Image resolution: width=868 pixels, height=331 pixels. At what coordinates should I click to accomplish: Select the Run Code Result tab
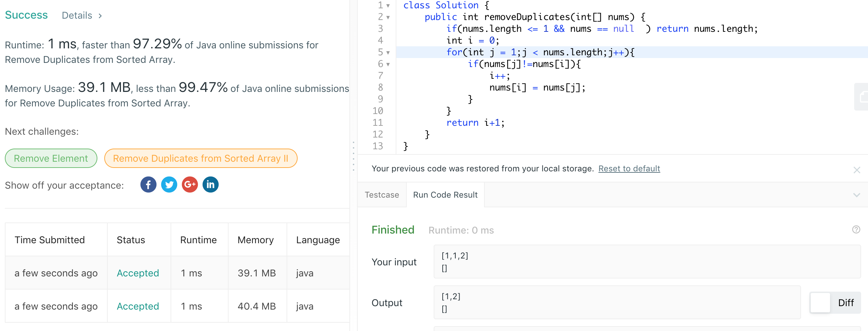coord(445,195)
